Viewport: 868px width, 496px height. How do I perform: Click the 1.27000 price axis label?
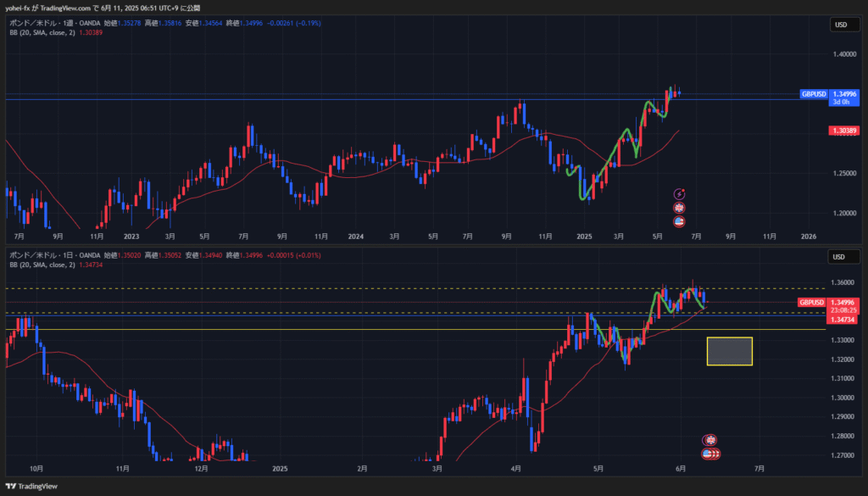tap(842, 455)
